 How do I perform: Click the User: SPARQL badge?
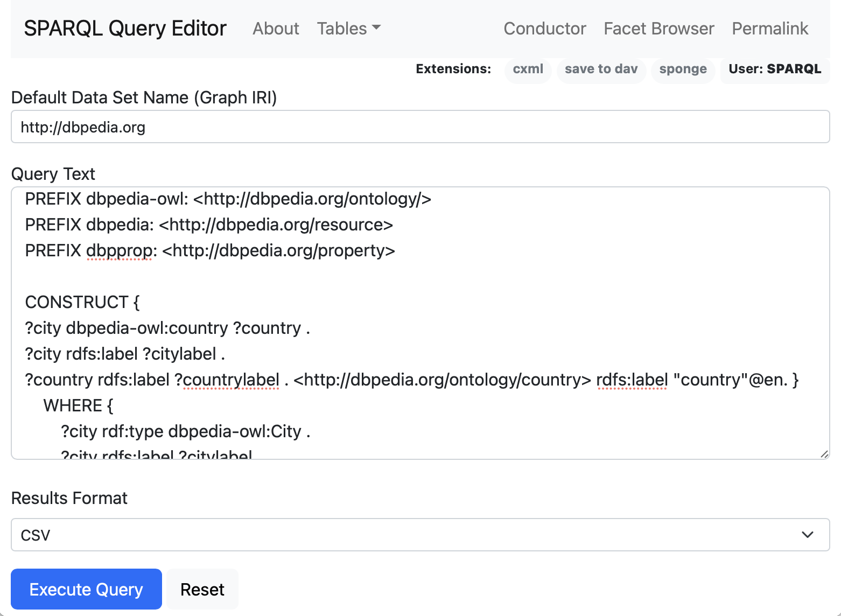[x=774, y=69]
